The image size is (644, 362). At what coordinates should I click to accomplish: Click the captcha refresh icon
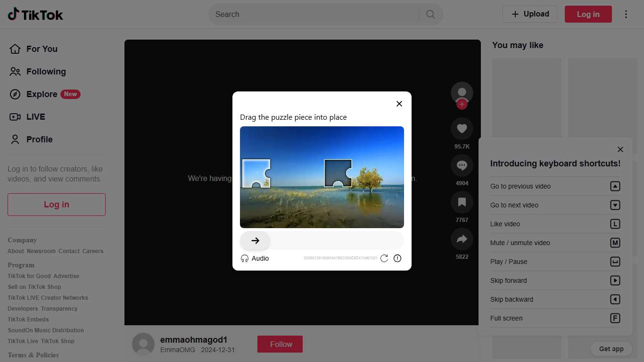384,258
